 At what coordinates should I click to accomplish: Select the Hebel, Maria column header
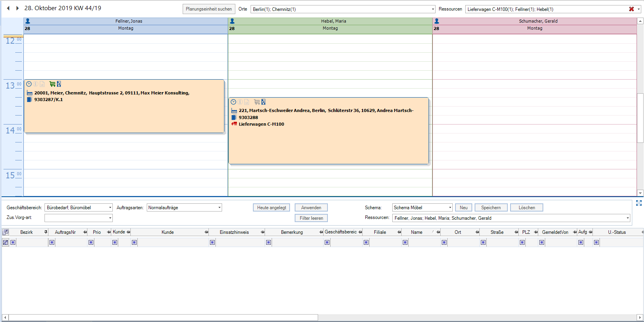pyautogui.click(x=333, y=21)
